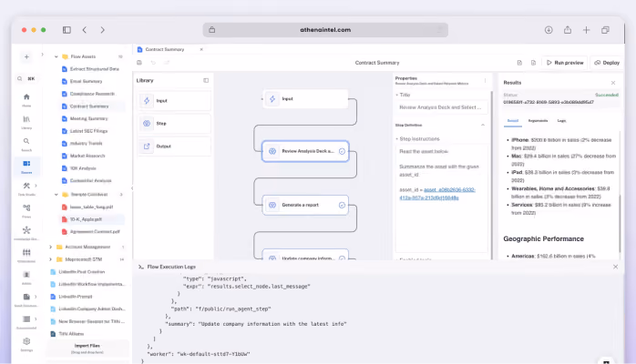The width and height of the screenshot is (636, 364).
Task: Click the Safari downloads icon
Action: click(549, 30)
